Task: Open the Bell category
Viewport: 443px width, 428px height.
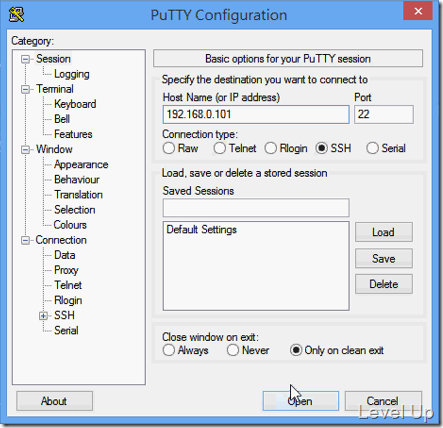Action: pyautogui.click(x=62, y=119)
